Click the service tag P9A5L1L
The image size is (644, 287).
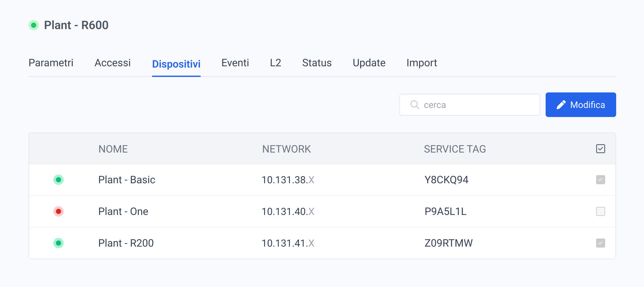(x=445, y=211)
